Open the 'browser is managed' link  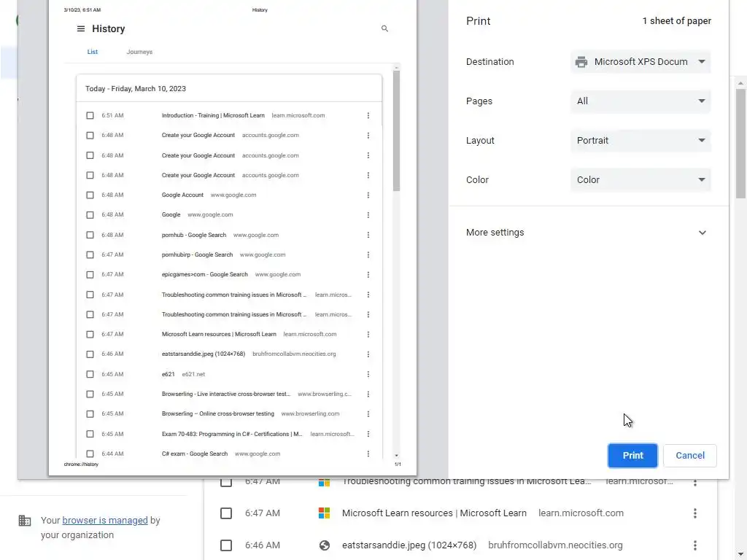click(x=105, y=521)
